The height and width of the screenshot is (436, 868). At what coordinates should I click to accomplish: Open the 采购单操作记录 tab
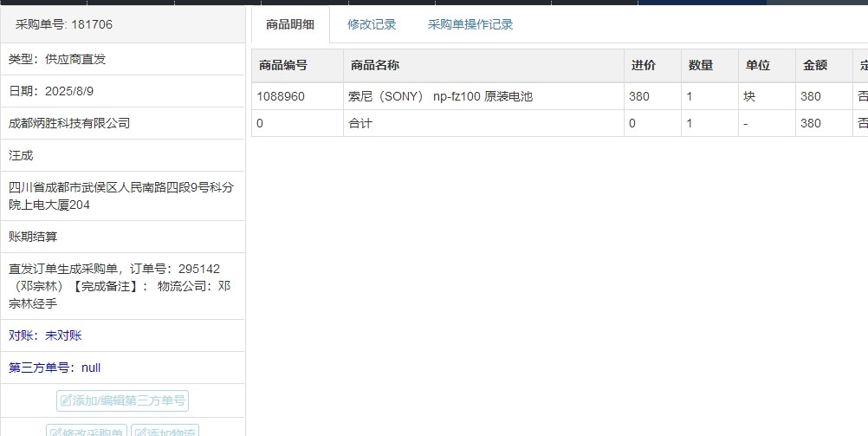(x=470, y=24)
